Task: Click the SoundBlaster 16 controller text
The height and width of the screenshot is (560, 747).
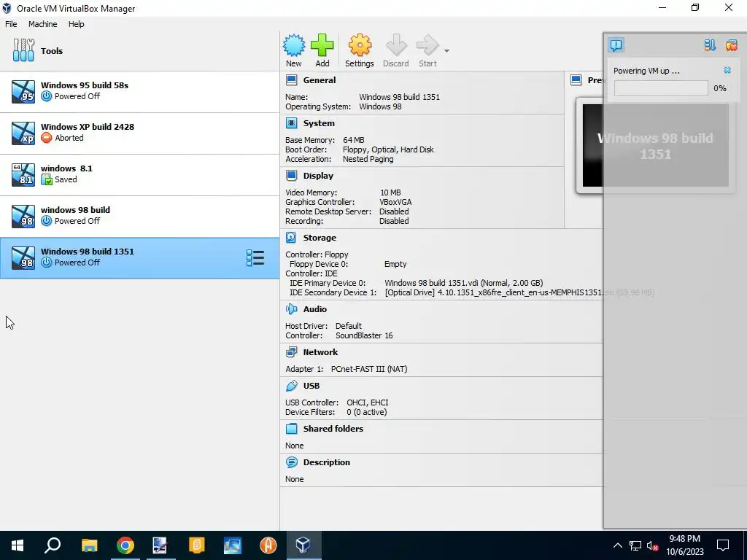Action: [x=364, y=335]
